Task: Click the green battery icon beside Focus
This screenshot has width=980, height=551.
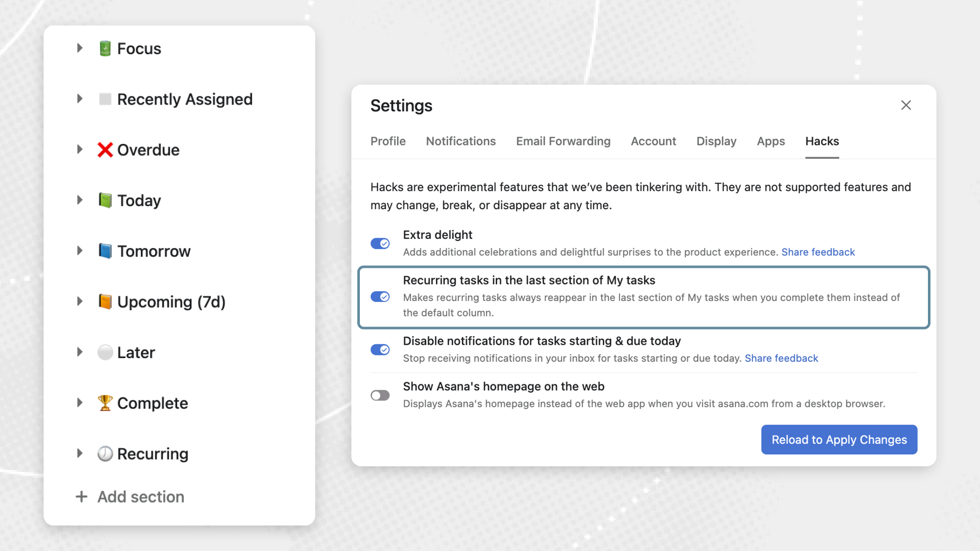Action: 106,48
